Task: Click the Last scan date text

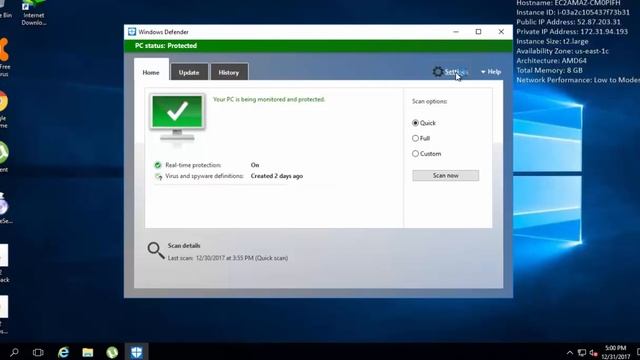Action: pos(228,258)
